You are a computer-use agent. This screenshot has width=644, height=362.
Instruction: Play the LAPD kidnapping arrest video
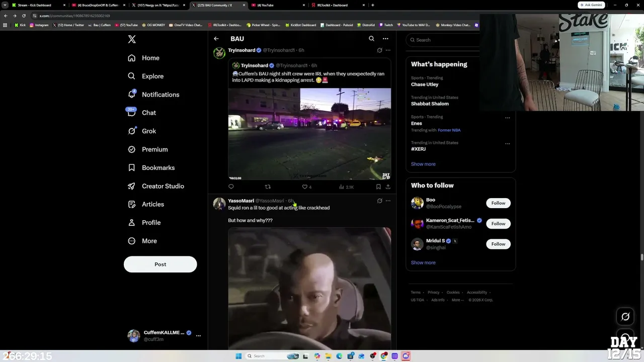coord(309,134)
